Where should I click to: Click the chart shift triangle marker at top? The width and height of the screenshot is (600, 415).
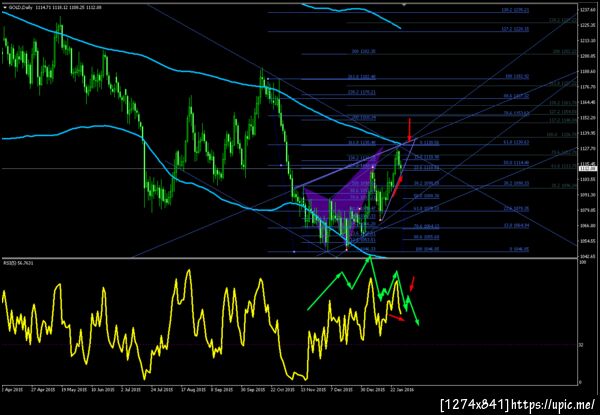point(404,5)
